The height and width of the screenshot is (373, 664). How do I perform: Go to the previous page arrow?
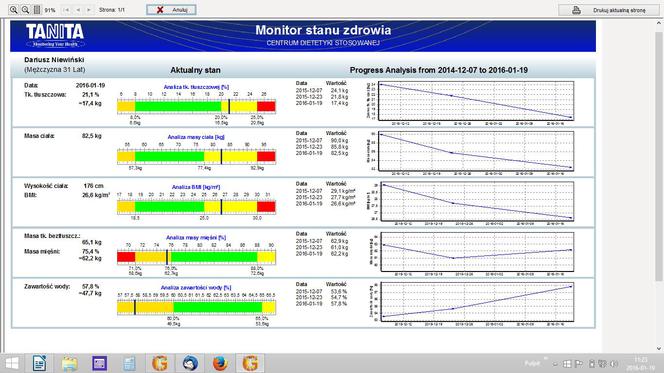click(x=78, y=10)
